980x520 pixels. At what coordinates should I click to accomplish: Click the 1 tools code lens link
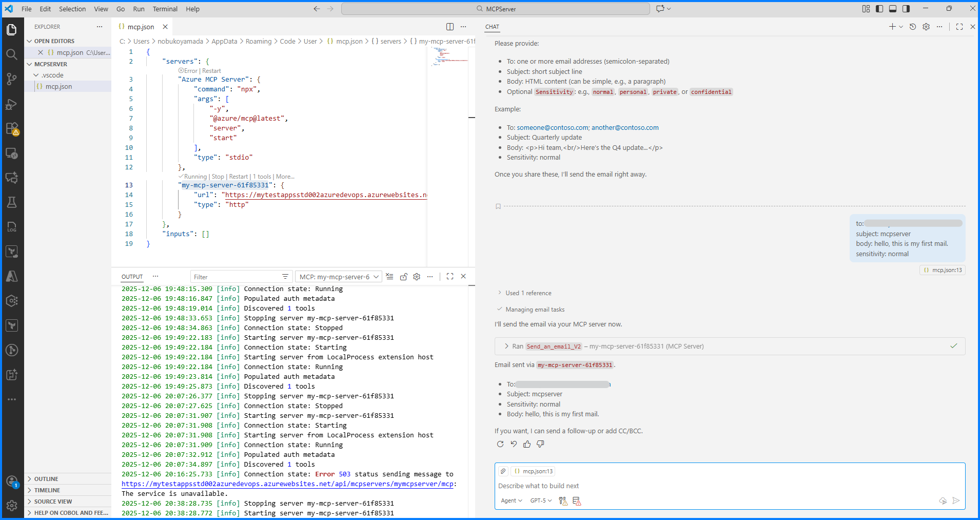point(262,177)
